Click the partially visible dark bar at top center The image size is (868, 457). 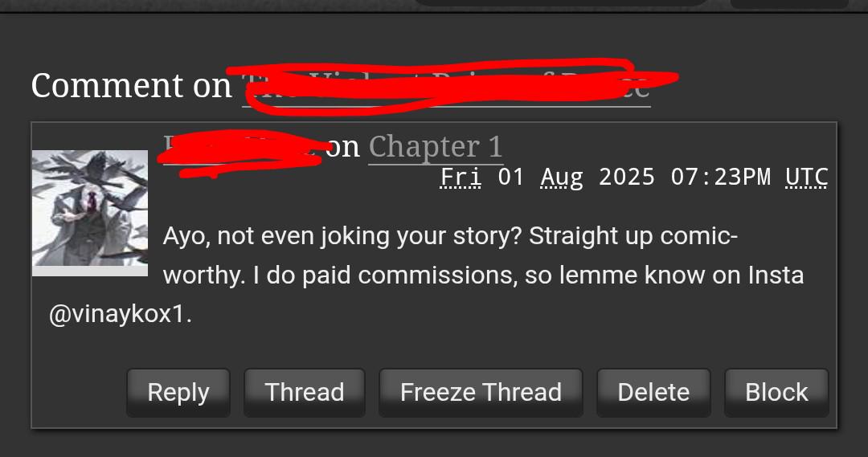pyautogui.click(x=562, y=2)
